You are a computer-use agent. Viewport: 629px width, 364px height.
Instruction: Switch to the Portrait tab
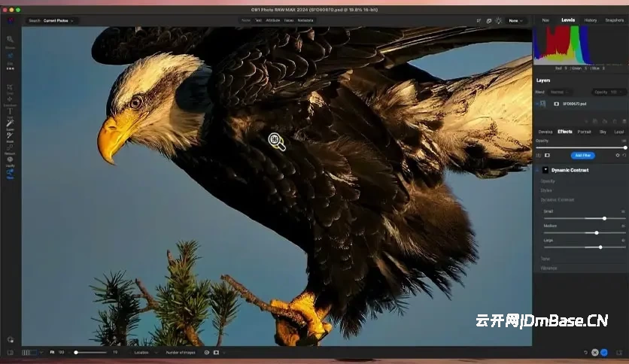[584, 132]
